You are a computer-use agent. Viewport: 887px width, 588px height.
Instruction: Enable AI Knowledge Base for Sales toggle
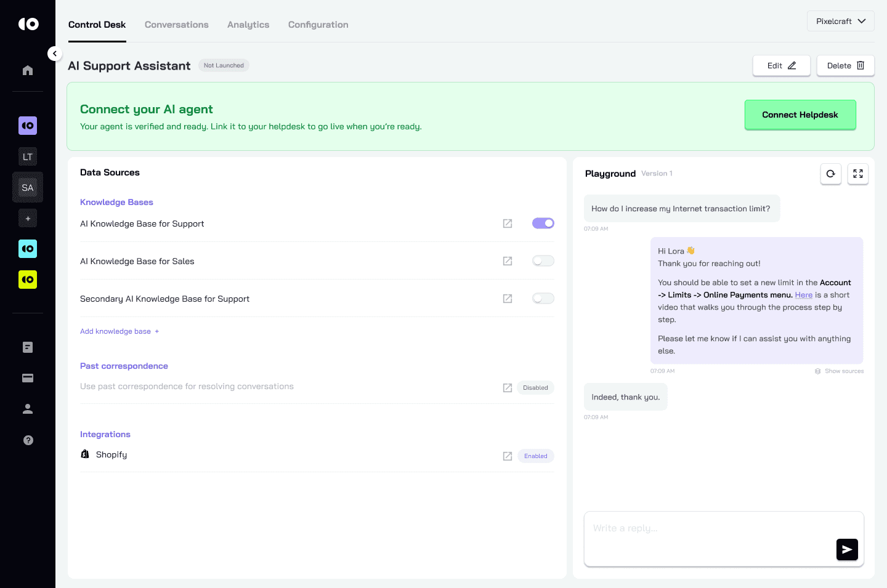pyautogui.click(x=543, y=261)
